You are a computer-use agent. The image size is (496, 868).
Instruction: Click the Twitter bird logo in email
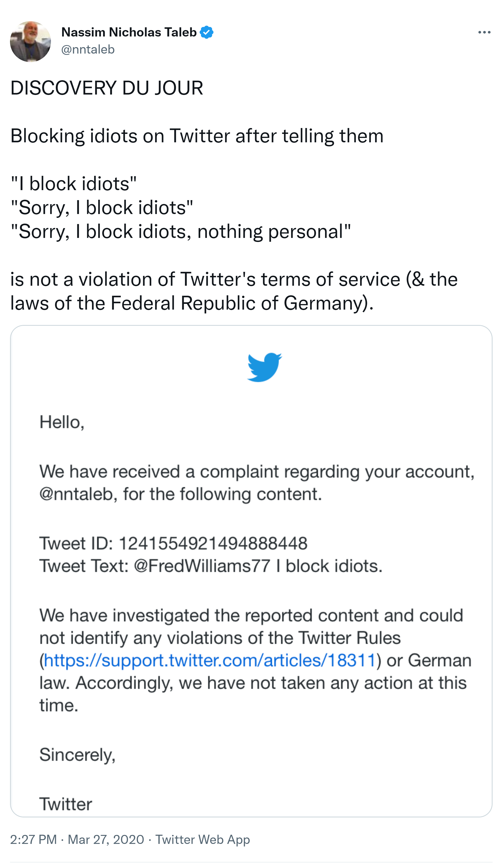(264, 367)
